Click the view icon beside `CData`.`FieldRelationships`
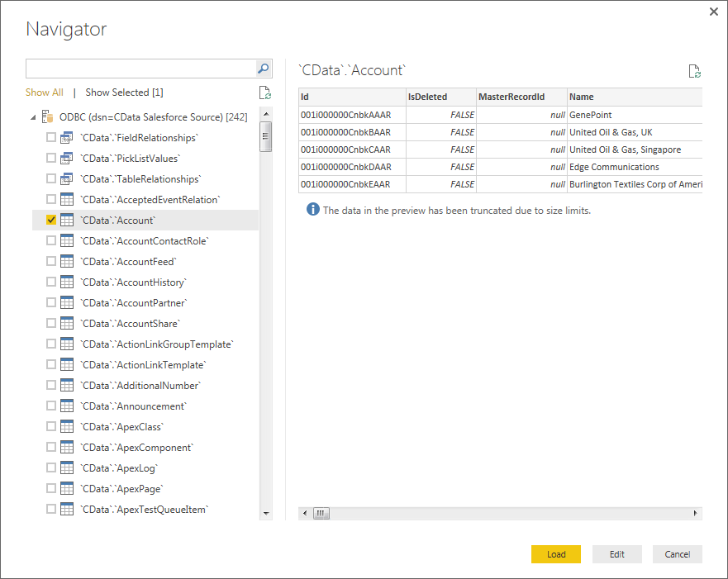 pos(66,137)
